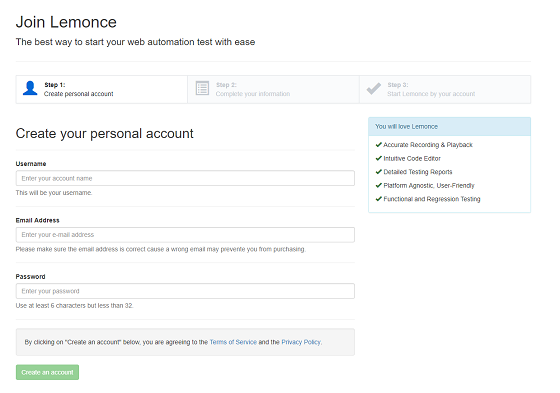Screen dimensions: 560x393
Task: Click the Create your personal account heading
Action: [x=104, y=134]
